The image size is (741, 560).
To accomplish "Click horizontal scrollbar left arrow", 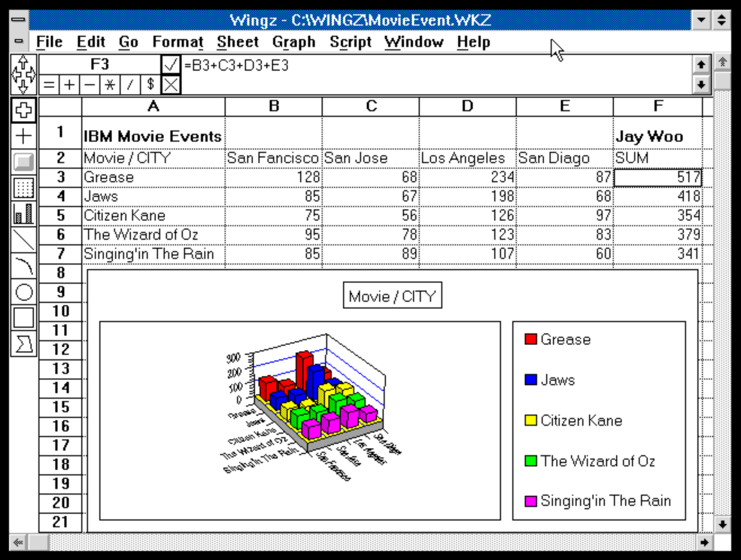I will [18, 543].
